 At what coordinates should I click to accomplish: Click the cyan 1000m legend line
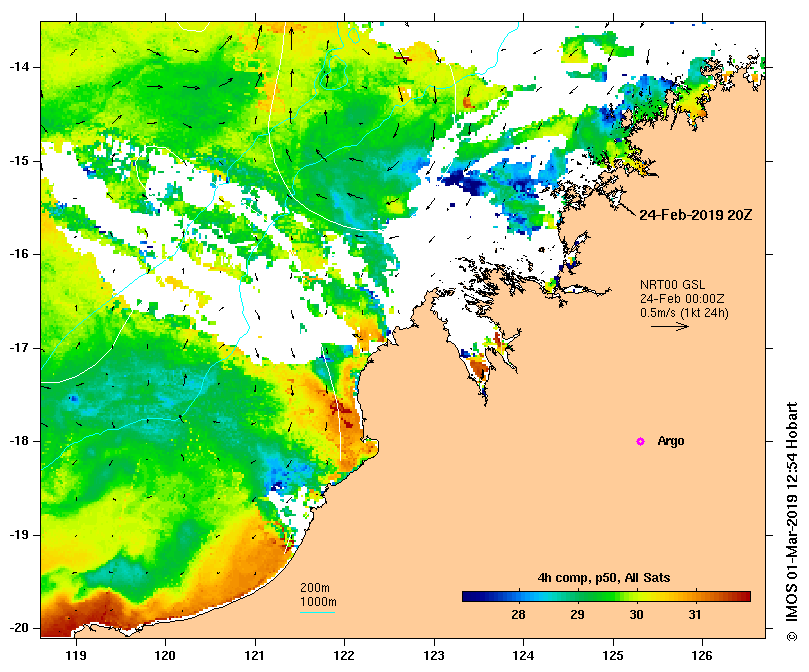pos(317,613)
